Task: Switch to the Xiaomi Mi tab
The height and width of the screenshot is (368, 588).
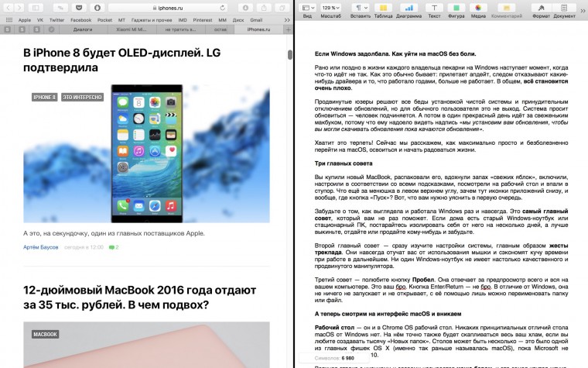Action: [x=132, y=29]
